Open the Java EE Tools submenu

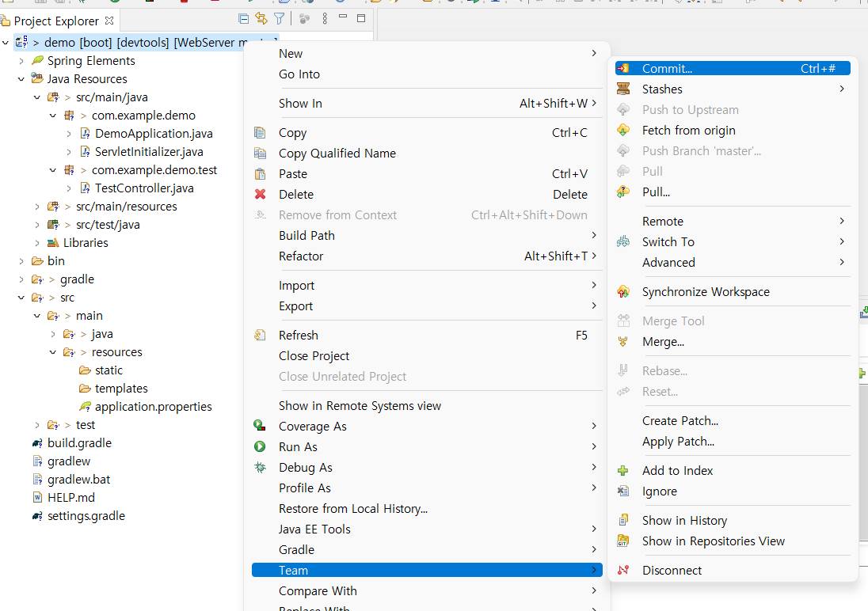[427, 529]
